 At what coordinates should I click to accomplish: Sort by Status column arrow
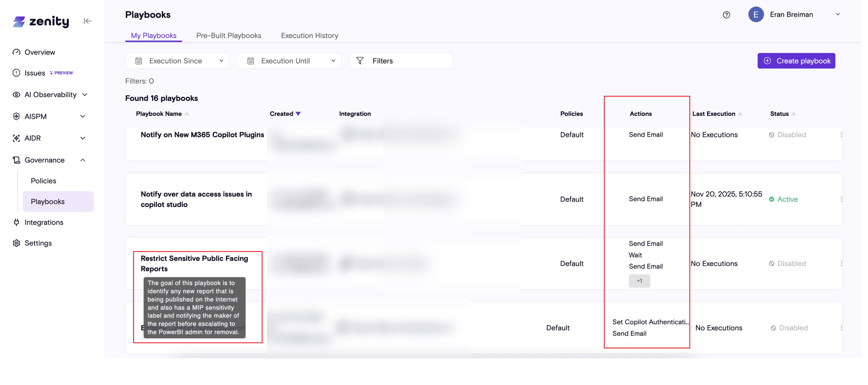(793, 114)
